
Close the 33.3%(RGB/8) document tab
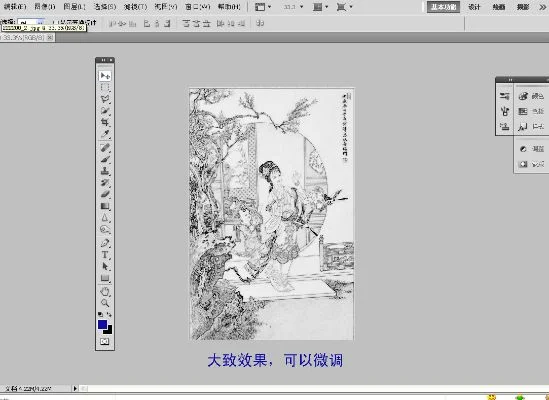(x=50, y=37)
